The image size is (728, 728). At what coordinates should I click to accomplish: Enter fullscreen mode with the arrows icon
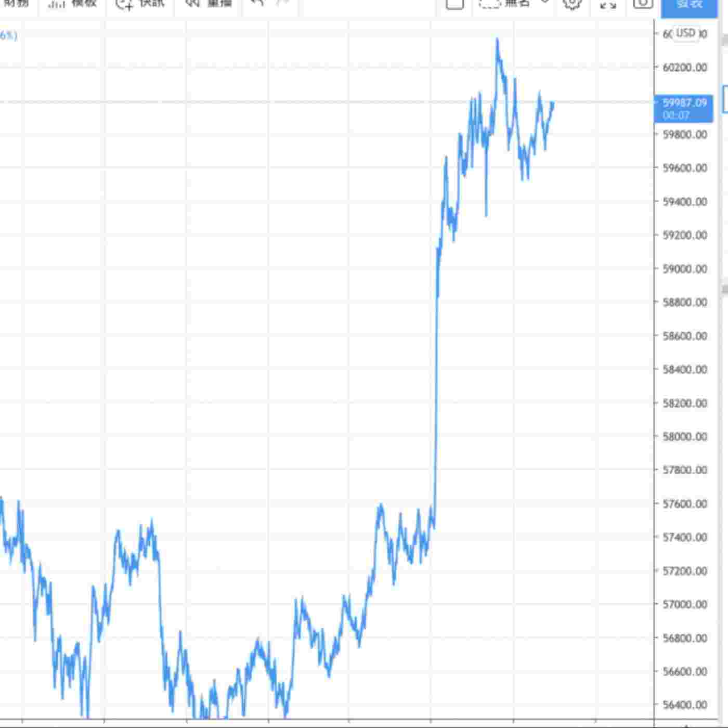pyautogui.click(x=607, y=5)
